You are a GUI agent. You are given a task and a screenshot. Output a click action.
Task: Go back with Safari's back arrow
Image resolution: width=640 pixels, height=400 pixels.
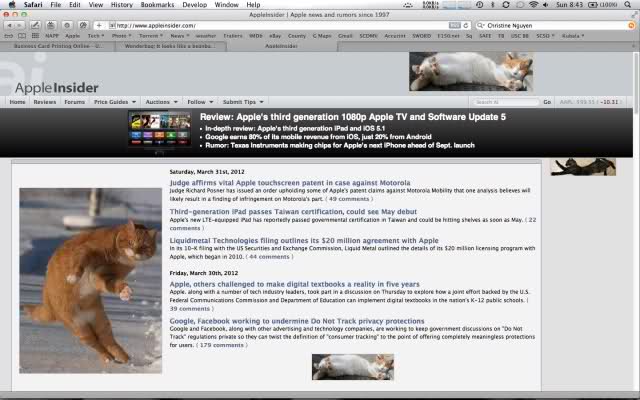point(9,25)
